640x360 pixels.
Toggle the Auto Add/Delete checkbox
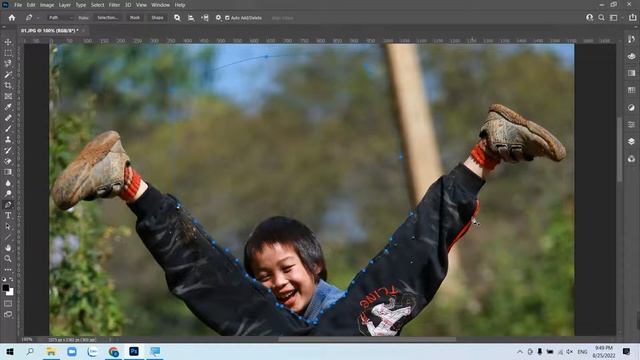point(227,18)
